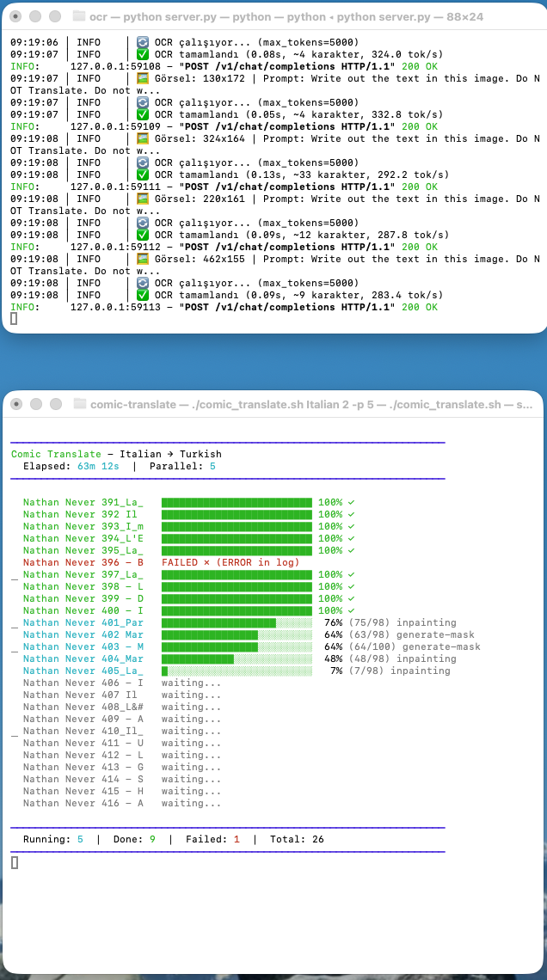Click picture icon before Görsel: 324x164
The image size is (547, 980).
[143, 138]
